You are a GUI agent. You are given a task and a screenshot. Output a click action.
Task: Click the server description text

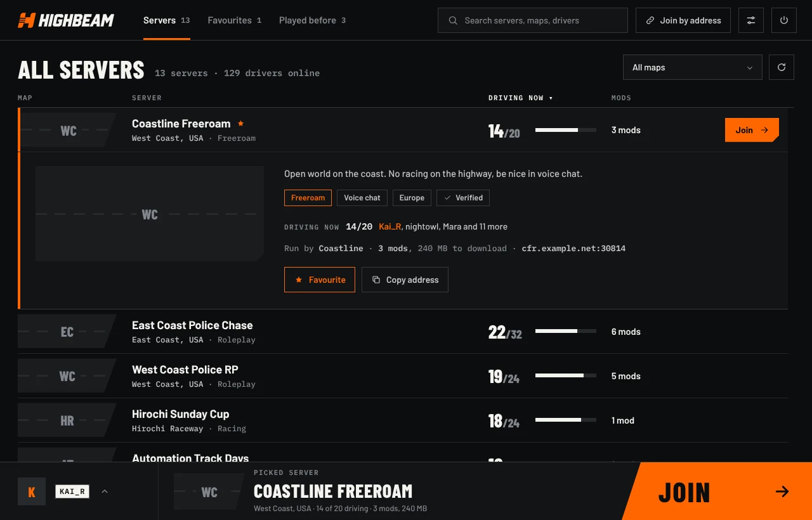(x=433, y=174)
